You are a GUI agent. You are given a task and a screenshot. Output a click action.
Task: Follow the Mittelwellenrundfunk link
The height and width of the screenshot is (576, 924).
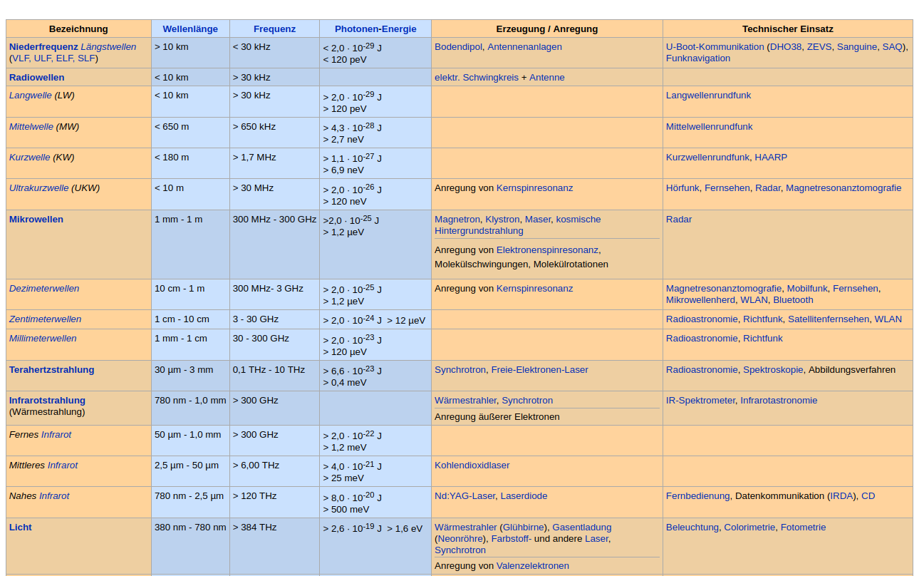[709, 127]
